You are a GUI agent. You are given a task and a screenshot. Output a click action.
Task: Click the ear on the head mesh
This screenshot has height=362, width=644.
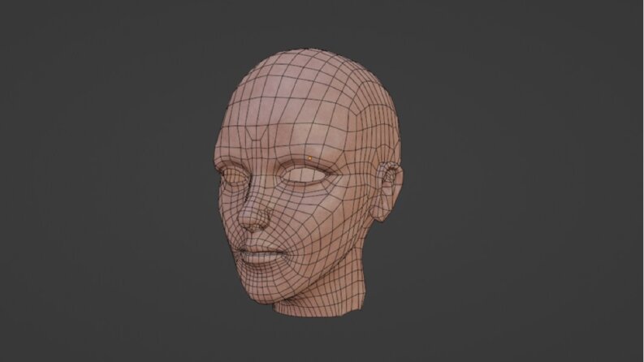[x=387, y=192]
